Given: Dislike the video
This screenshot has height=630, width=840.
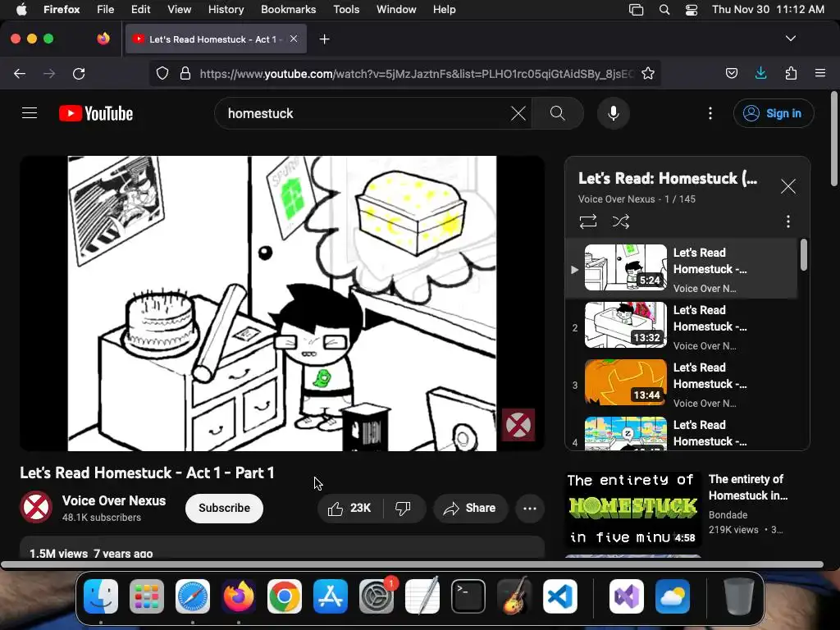Looking at the screenshot, I should coord(404,508).
